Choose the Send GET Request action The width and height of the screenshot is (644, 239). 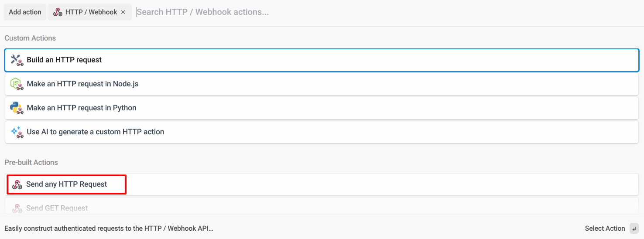(322, 207)
